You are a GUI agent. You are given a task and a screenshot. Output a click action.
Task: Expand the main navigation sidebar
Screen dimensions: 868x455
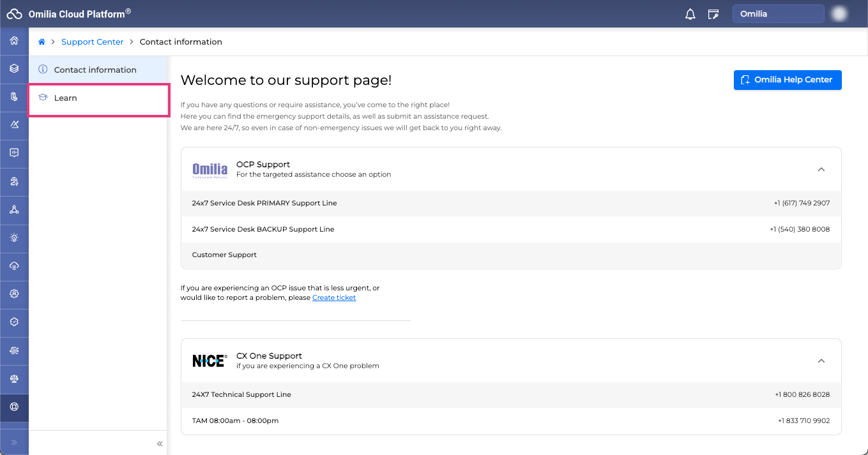(14, 442)
